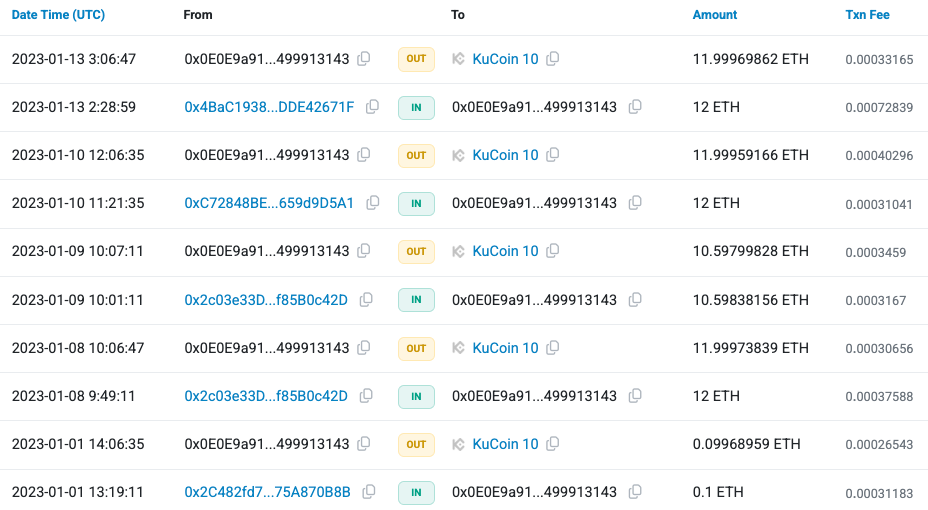Viewport: 928px width, 510px height.
Task: Open KuCoin 10 link in 2023-01-13 3:06:47 row
Action: tap(505, 59)
